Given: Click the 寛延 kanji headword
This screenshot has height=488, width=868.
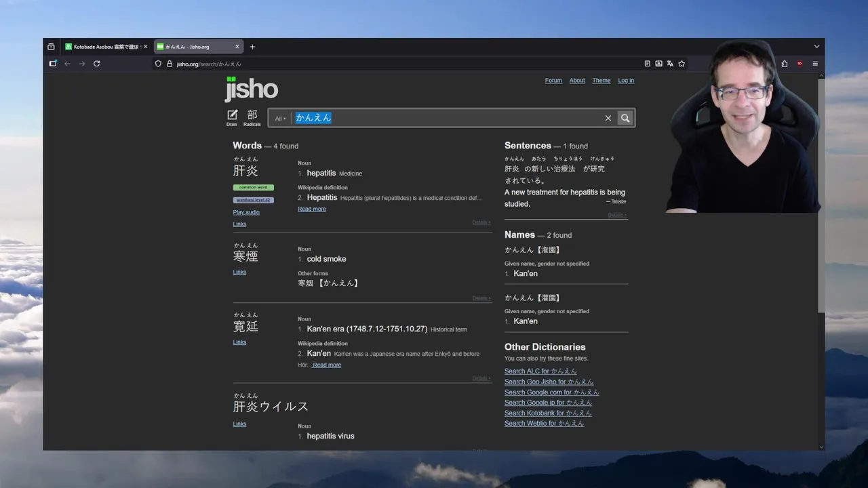Looking at the screenshot, I should 245,326.
